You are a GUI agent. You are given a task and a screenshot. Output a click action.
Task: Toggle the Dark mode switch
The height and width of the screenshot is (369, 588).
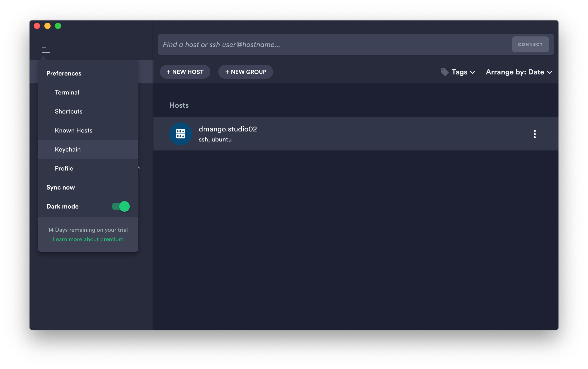point(121,206)
